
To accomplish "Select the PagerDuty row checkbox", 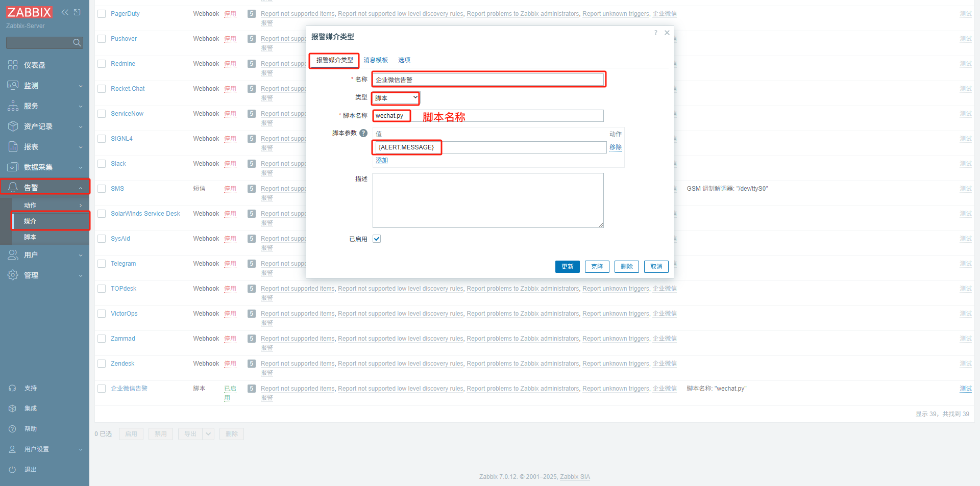I will 102,14.
